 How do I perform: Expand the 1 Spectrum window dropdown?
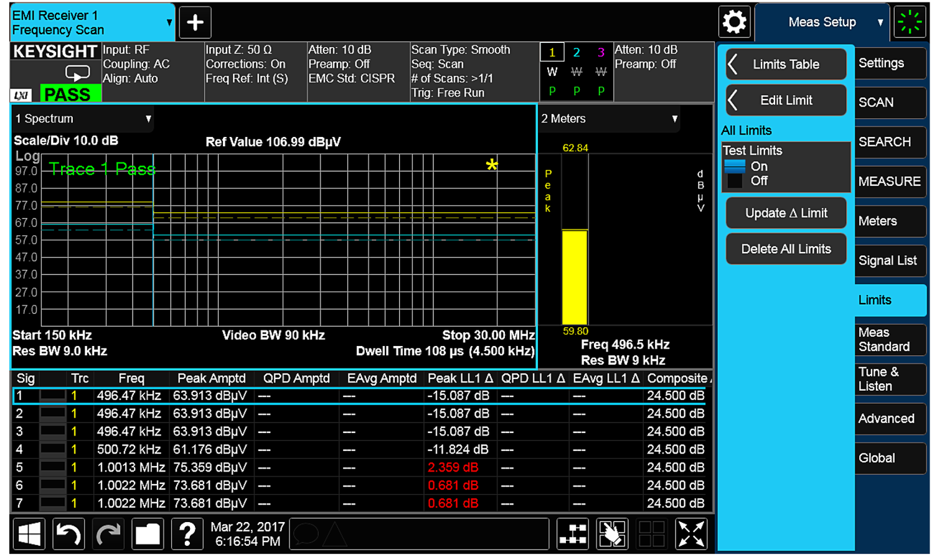83,118
